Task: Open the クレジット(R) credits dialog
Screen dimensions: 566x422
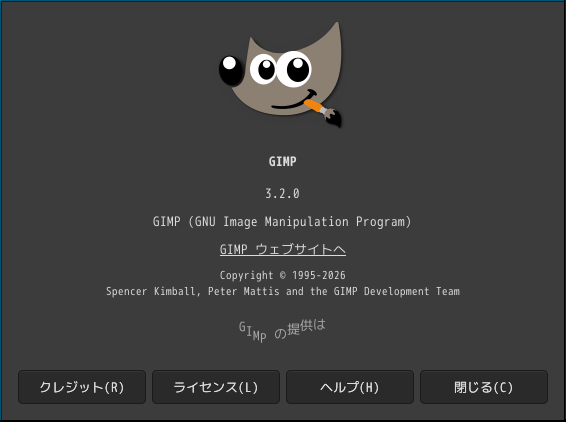Action: click(x=82, y=387)
